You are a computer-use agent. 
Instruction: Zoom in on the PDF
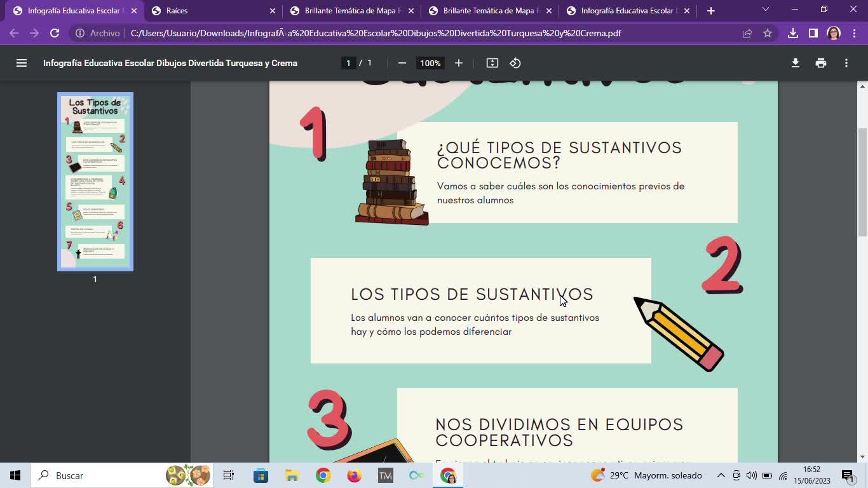click(x=459, y=63)
